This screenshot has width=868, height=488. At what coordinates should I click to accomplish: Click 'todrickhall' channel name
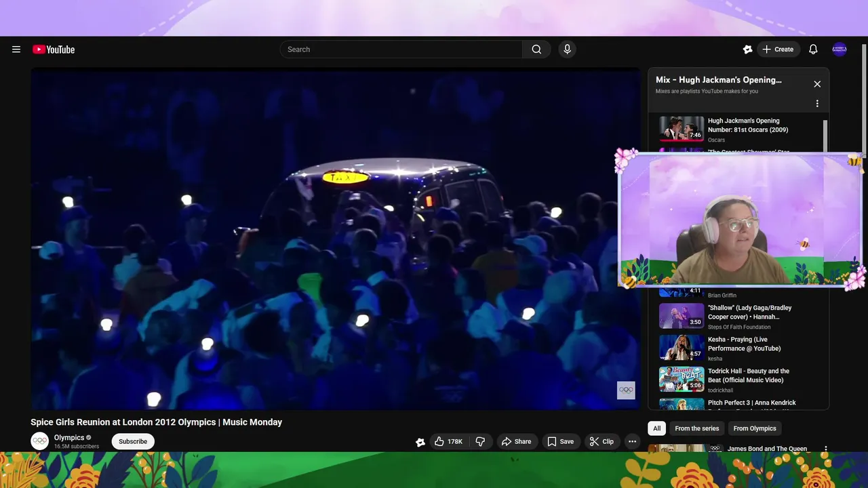click(x=720, y=390)
